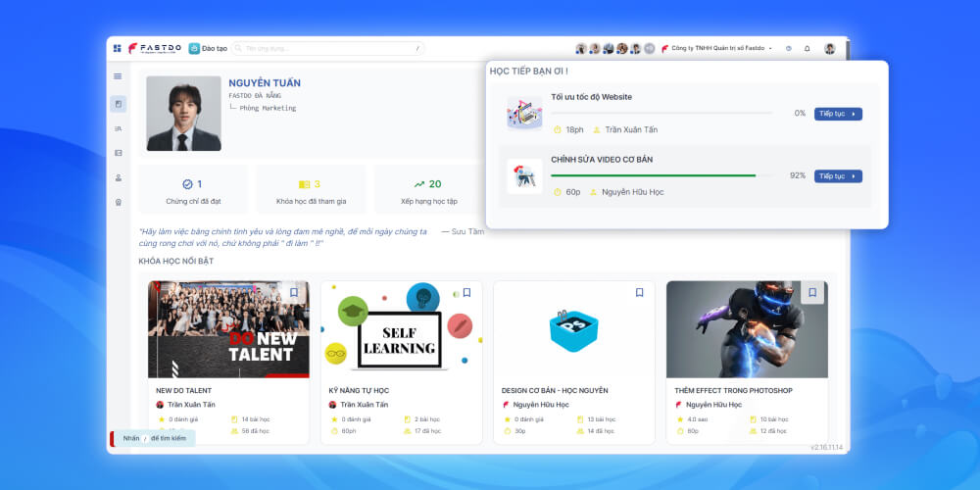Click the first colleague avatar in header
The height and width of the screenshot is (490, 980).
[x=581, y=48]
